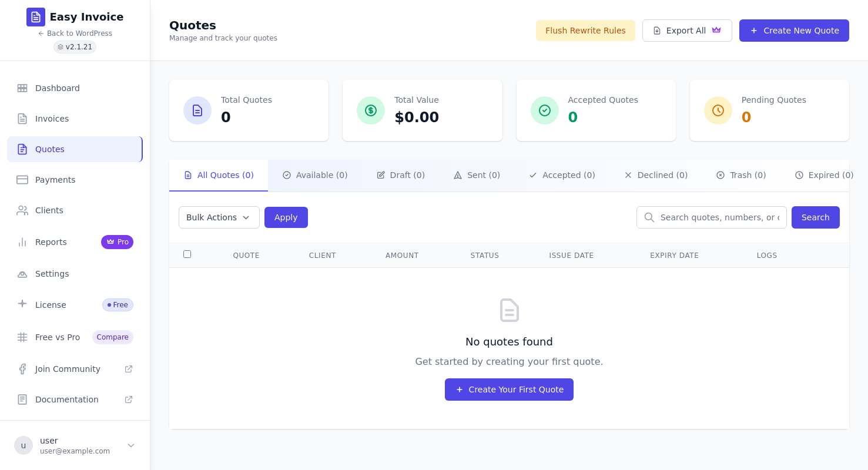Click the ISSUE DATE column header

click(571, 256)
